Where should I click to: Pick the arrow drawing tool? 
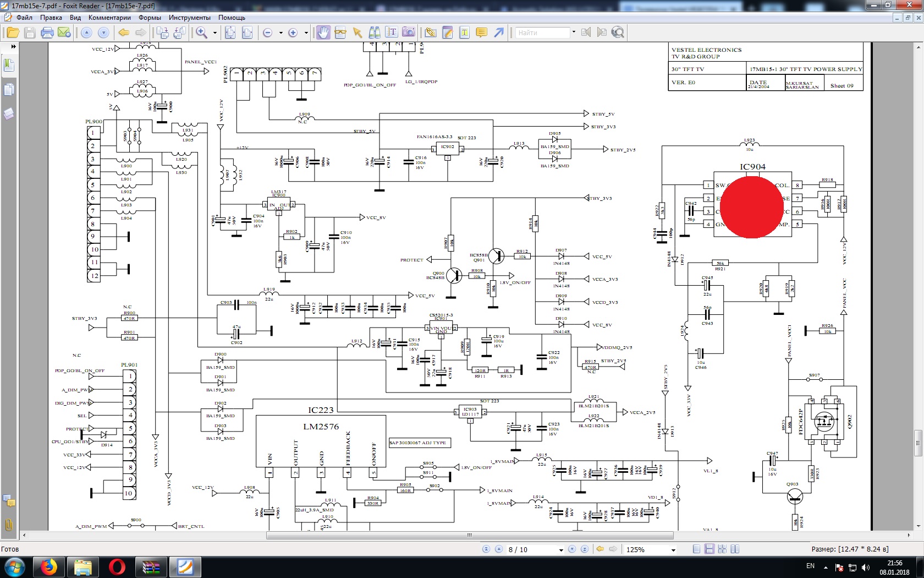499,32
